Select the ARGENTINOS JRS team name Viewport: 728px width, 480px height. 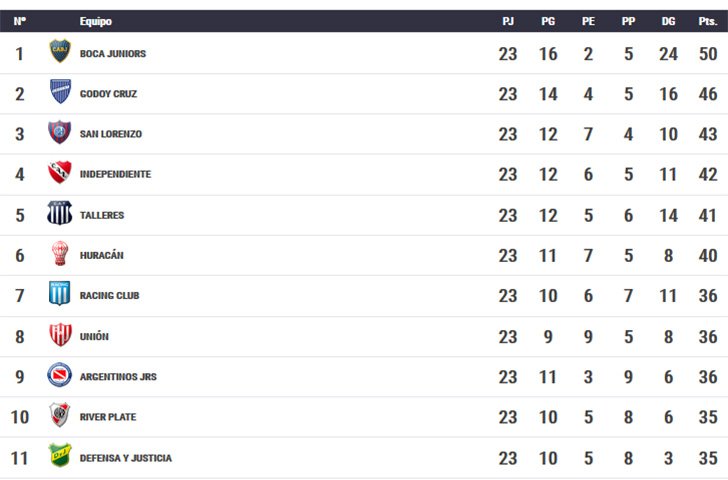pyautogui.click(x=118, y=377)
